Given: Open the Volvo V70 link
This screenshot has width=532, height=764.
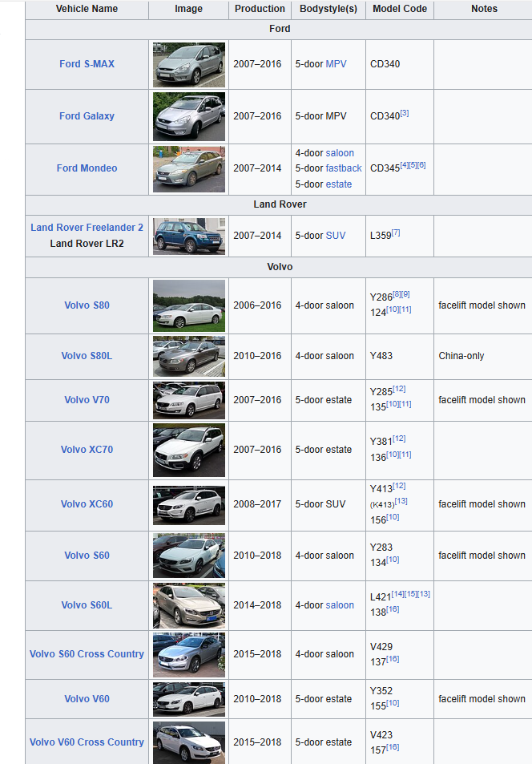Looking at the screenshot, I should tap(87, 400).
